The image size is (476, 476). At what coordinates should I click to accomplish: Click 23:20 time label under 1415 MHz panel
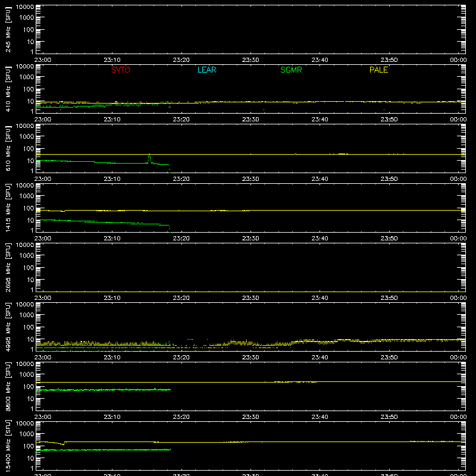181,239
